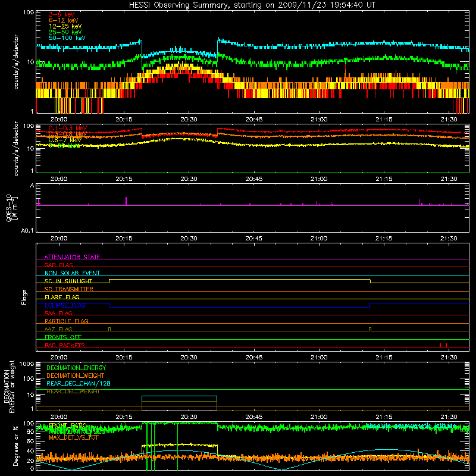
Task: Click the '20:45' time label under GOES panel
Action: tap(254, 239)
